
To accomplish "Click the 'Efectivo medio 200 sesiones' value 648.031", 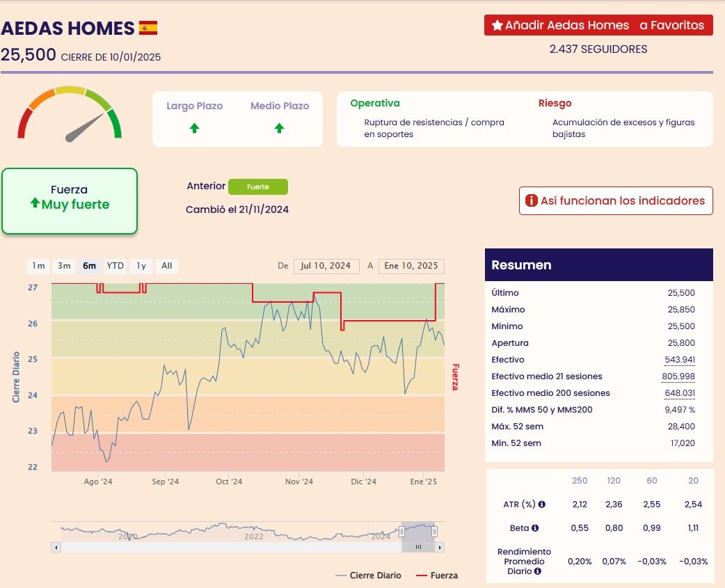I will point(680,393).
